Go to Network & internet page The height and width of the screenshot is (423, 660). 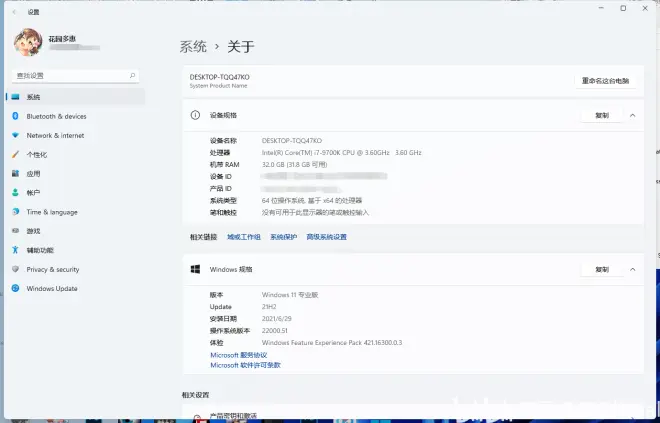(x=55, y=136)
